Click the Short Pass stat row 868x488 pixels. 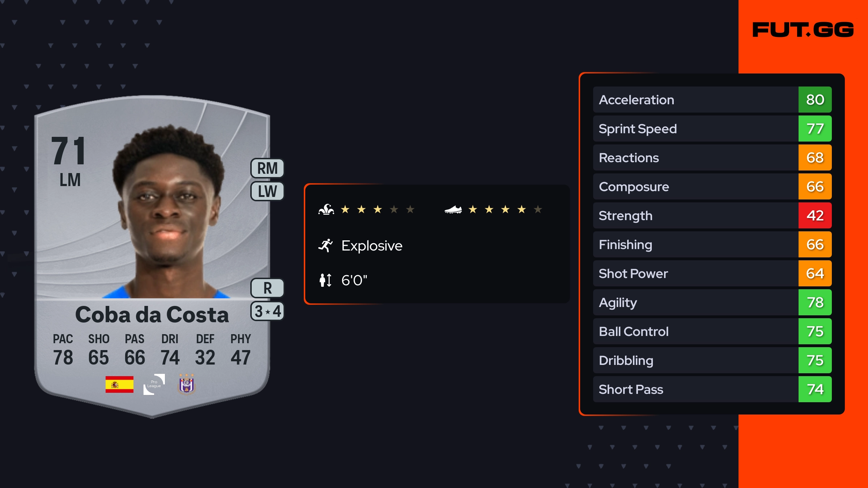coord(695,389)
